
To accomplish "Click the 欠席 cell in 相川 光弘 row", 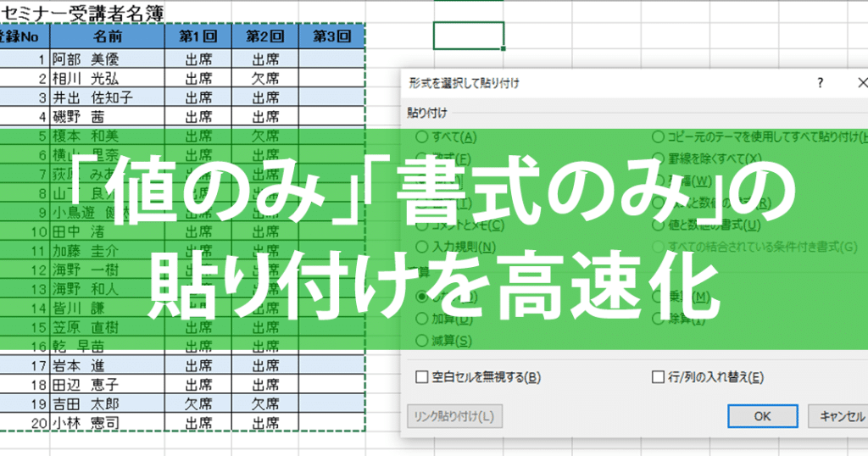I will tap(265, 78).
